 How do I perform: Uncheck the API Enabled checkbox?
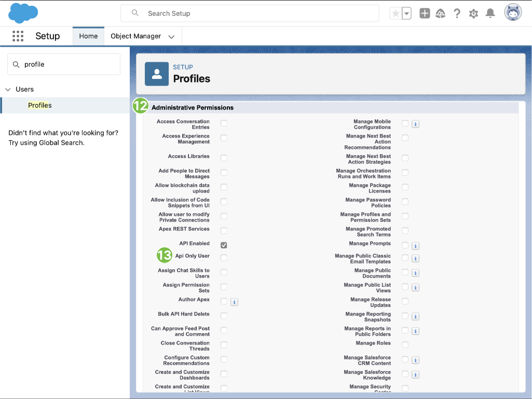pyautogui.click(x=224, y=245)
